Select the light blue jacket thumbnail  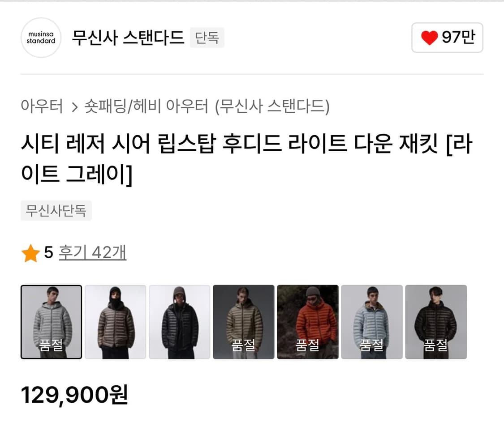(372, 322)
